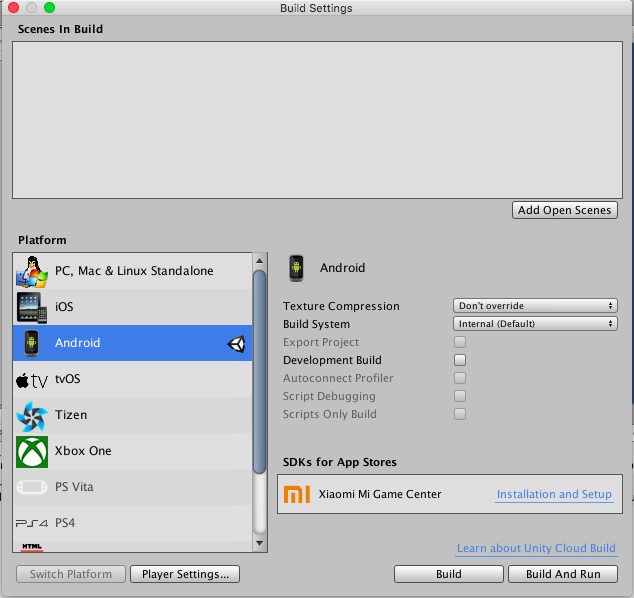634x598 pixels.
Task: Click the Xbox One green logo icon
Action: click(x=32, y=452)
